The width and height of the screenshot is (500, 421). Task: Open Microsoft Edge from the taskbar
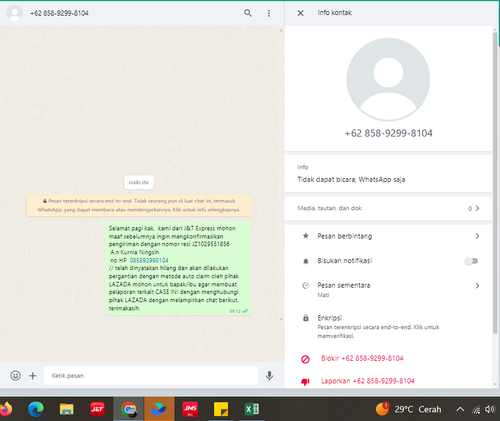click(x=36, y=409)
